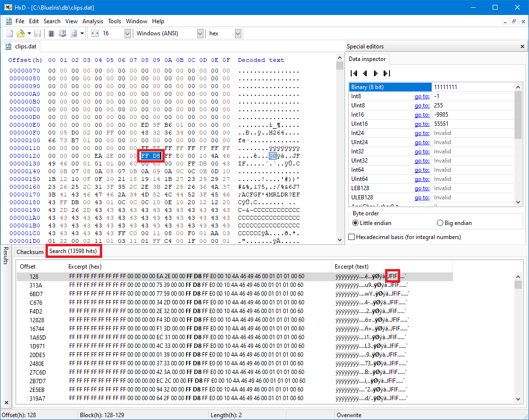The width and height of the screenshot is (529, 420).
Task: Click the Offset column header in results
Action: click(x=41, y=267)
